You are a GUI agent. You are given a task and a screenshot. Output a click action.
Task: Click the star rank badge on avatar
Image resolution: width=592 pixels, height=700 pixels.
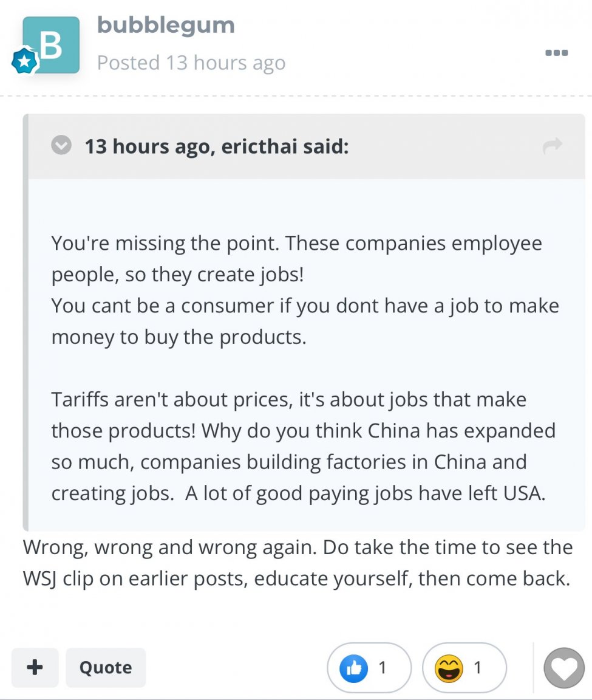(25, 61)
